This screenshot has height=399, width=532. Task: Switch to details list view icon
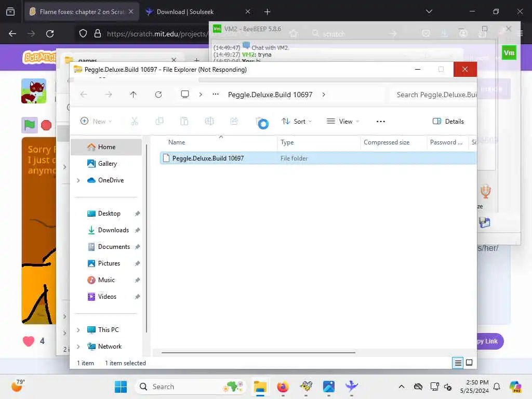click(458, 363)
